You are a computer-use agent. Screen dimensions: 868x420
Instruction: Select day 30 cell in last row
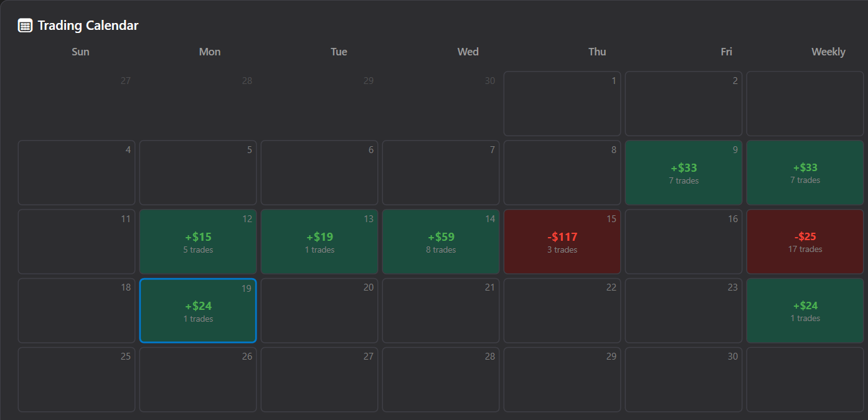684,380
